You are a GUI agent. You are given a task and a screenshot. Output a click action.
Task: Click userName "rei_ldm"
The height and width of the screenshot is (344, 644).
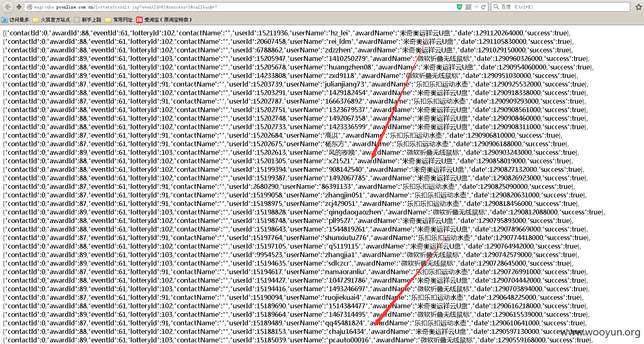click(x=340, y=41)
